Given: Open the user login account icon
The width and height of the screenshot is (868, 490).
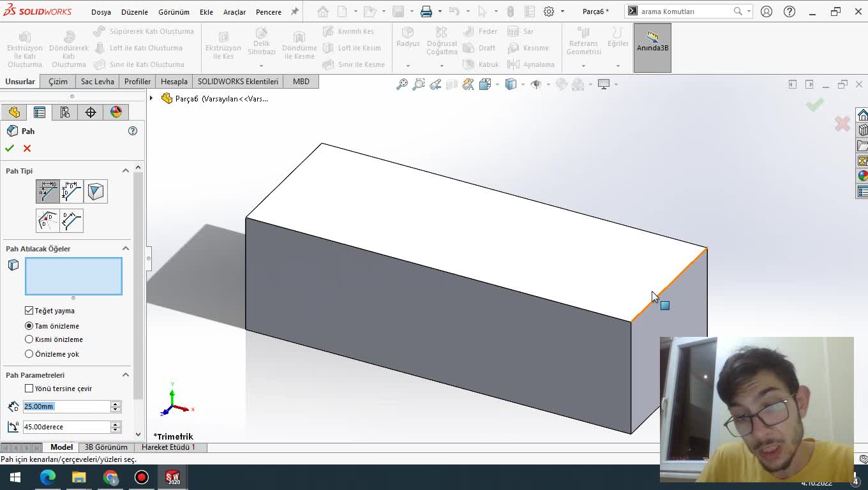Looking at the screenshot, I should pos(767,11).
